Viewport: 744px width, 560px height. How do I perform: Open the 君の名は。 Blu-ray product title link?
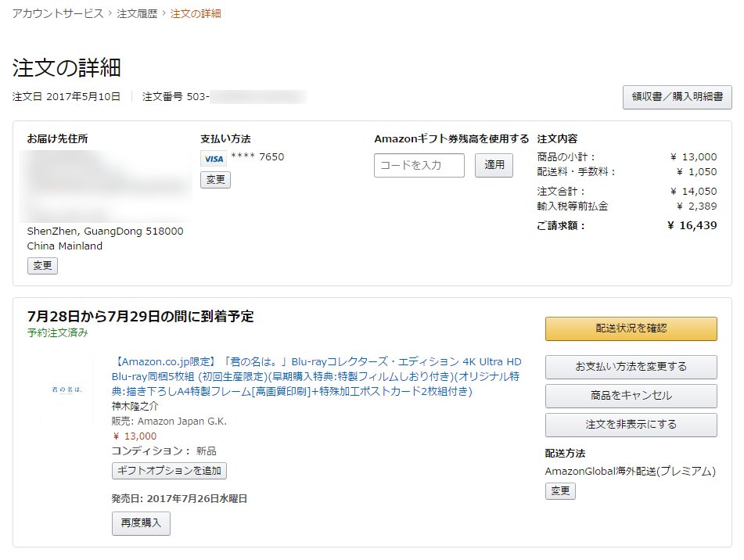(x=317, y=376)
